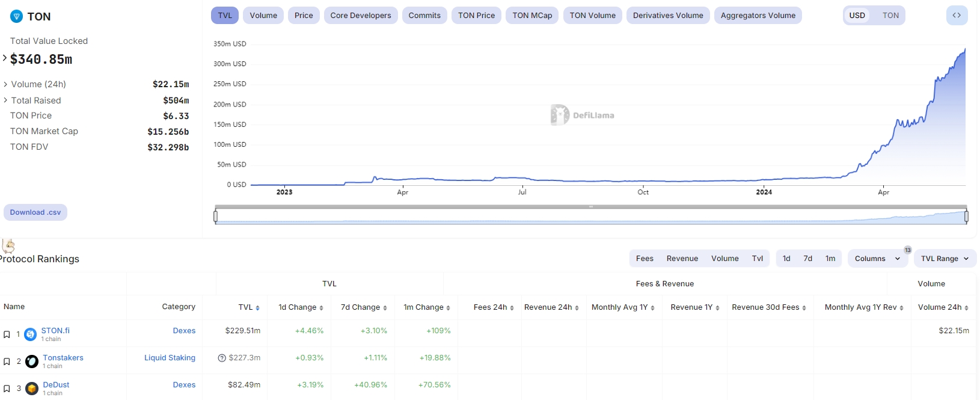Viewport: 980px width, 400px height.
Task: Click the TON FDV value $32.298b
Action: (x=168, y=147)
